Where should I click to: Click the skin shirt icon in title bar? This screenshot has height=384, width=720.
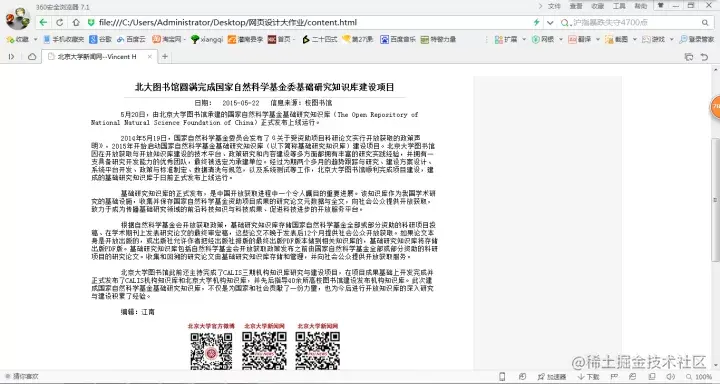[x=660, y=6]
